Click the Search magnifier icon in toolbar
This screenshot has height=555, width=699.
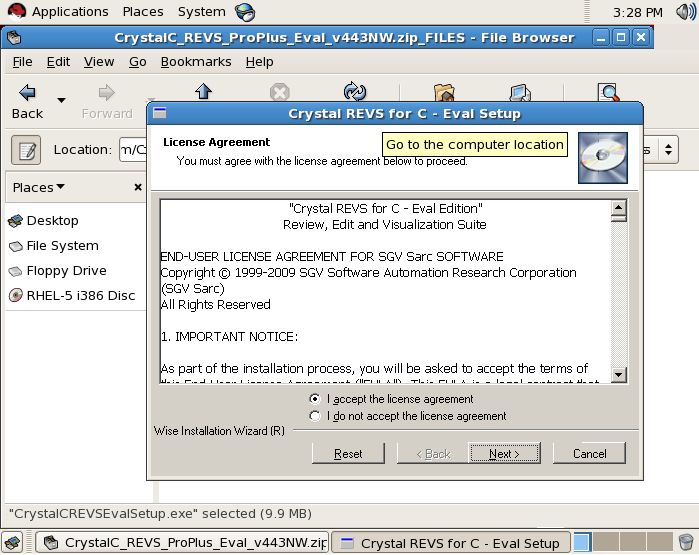click(608, 92)
